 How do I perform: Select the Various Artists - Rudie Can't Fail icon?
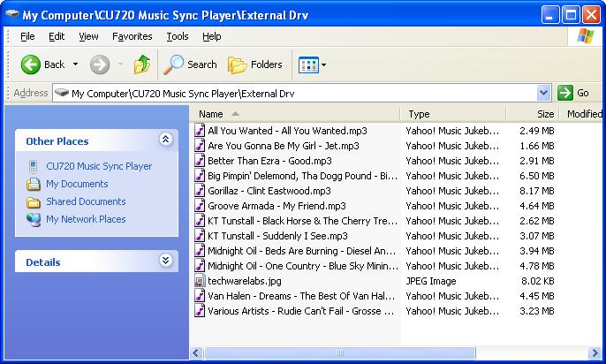pos(200,311)
